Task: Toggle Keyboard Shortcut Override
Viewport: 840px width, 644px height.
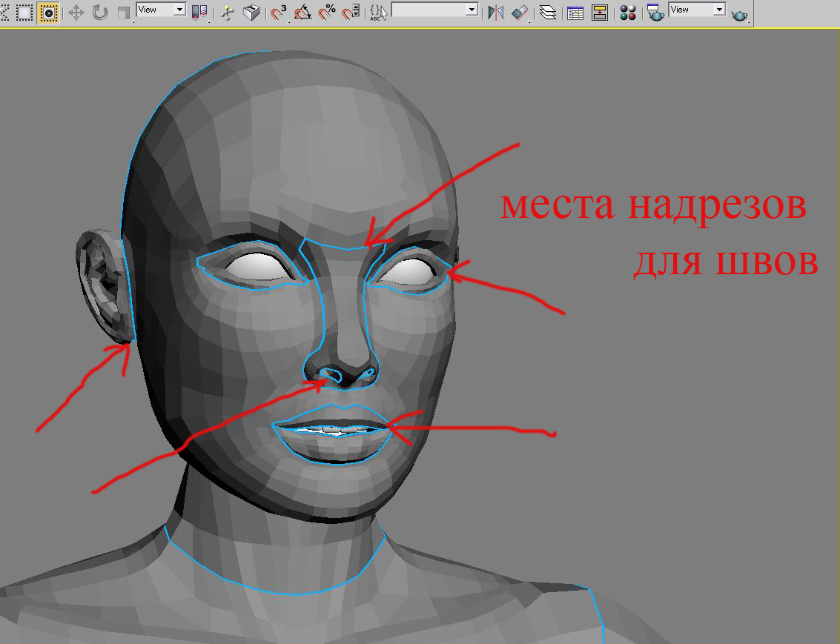Action: (252, 13)
